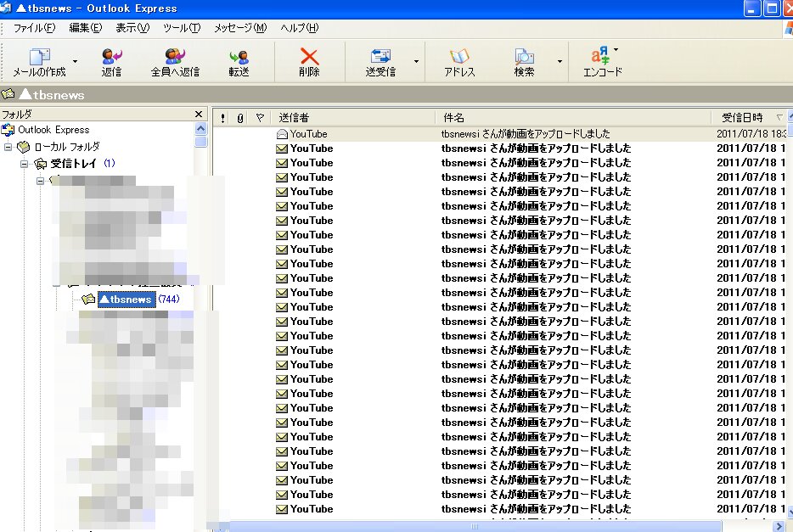This screenshot has width=793, height=532.
Task: Click opened-envelope icon of top YouTube message
Action: coord(282,134)
